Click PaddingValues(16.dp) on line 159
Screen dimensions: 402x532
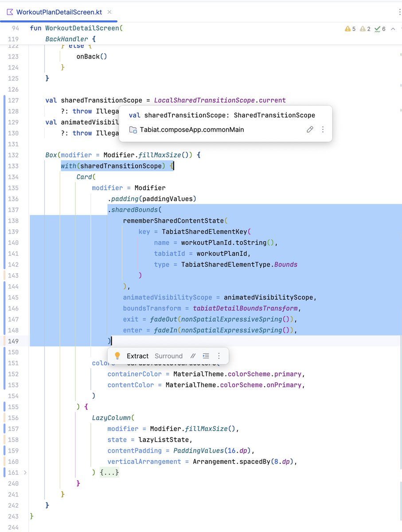(212, 450)
